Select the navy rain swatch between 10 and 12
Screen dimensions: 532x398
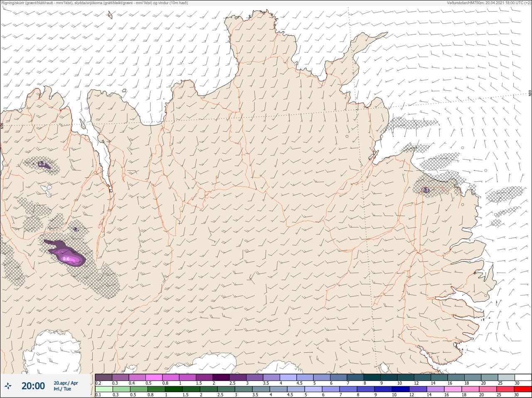[401, 389]
